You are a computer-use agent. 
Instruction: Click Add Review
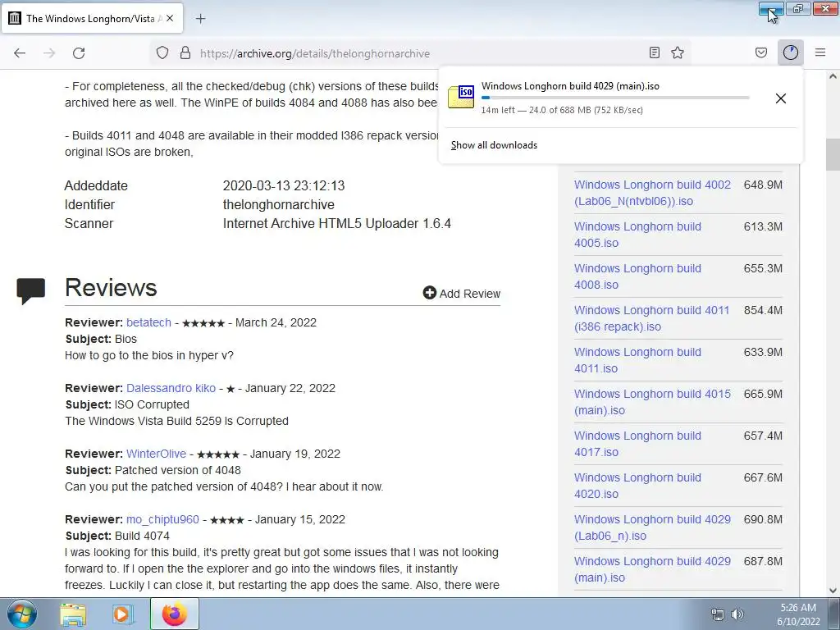[461, 293]
